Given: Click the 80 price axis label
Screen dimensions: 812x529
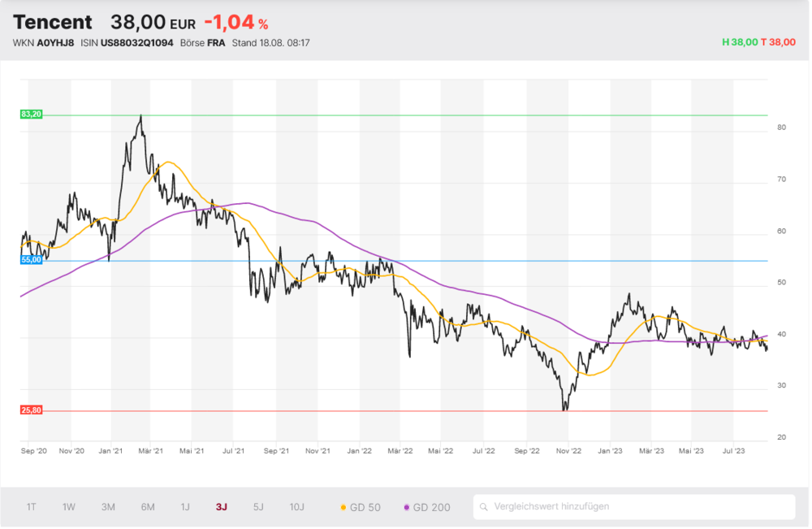Looking at the screenshot, I should point(781,128).
